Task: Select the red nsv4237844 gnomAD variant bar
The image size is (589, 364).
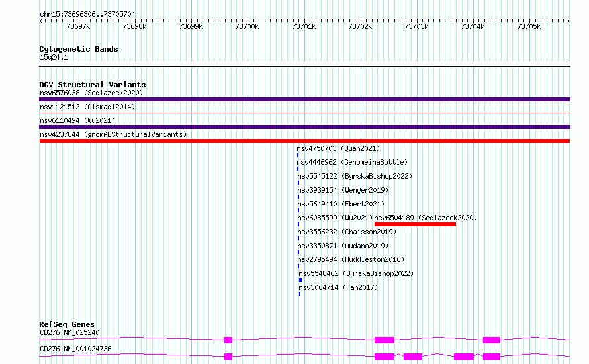Action: [x=304, y=141]
